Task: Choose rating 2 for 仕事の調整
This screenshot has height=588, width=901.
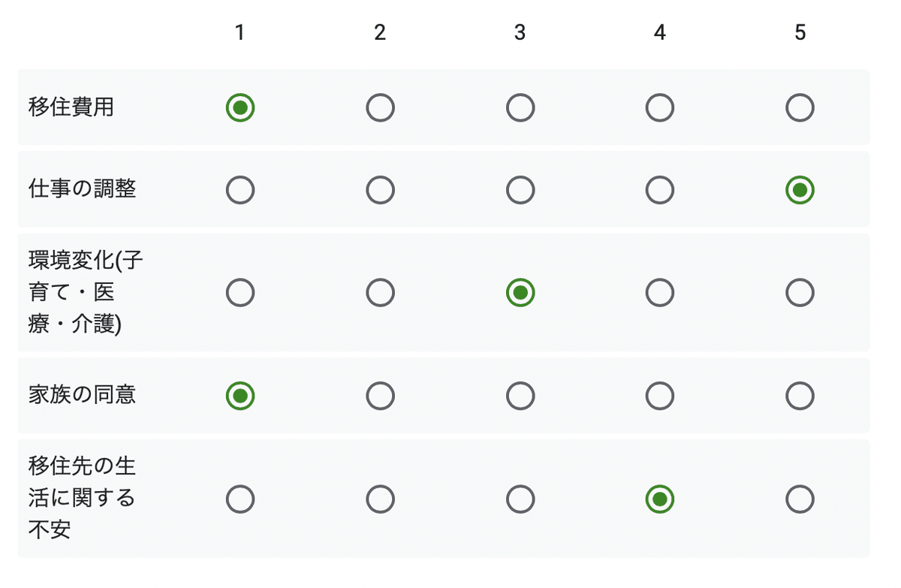Action: point(380,190)
